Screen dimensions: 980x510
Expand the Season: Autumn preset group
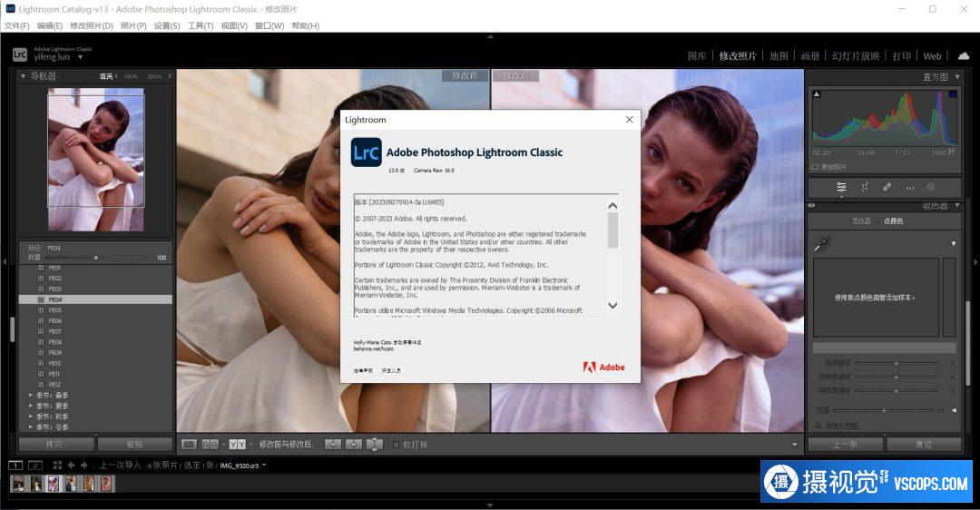31,417
